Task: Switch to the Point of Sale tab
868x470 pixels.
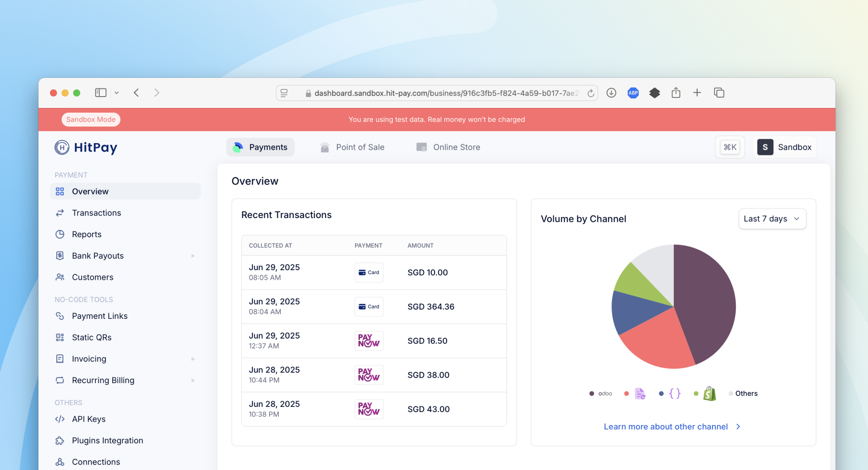Action: point(352,147)
